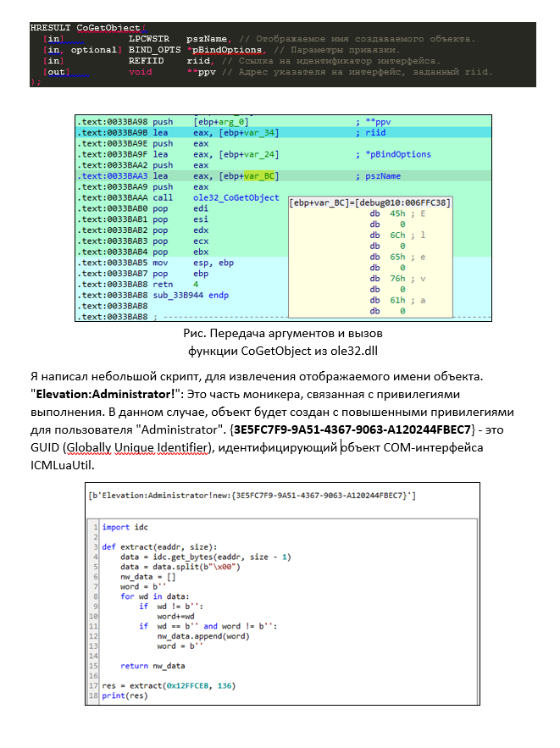
Task: Click code line 'def extract(eaddr, size):'
Action: [159, 546]
